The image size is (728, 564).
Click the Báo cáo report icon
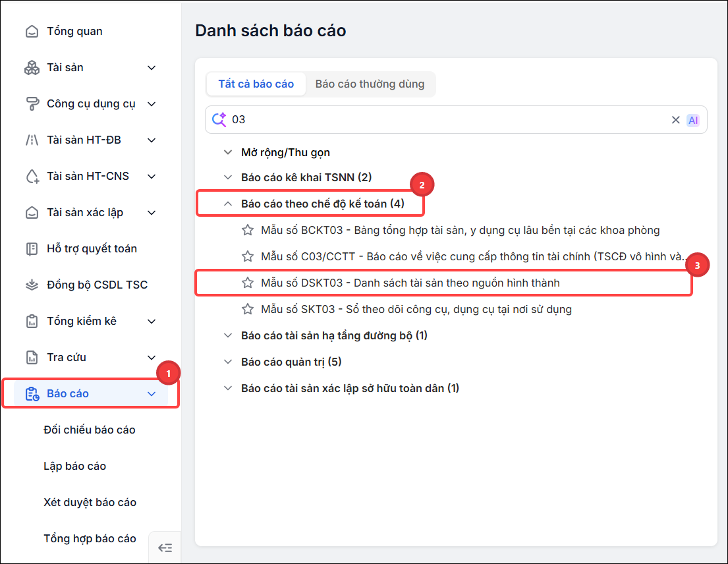click(x=32, y=393)
